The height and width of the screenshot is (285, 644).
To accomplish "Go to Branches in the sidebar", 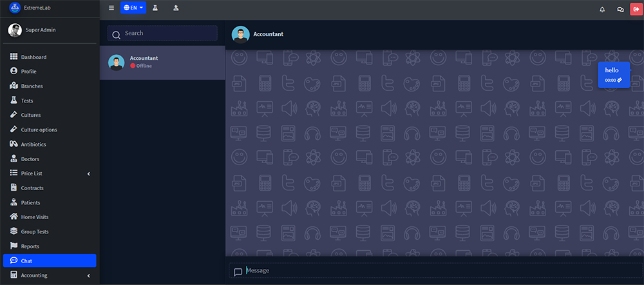I will [x=32, y=86].
